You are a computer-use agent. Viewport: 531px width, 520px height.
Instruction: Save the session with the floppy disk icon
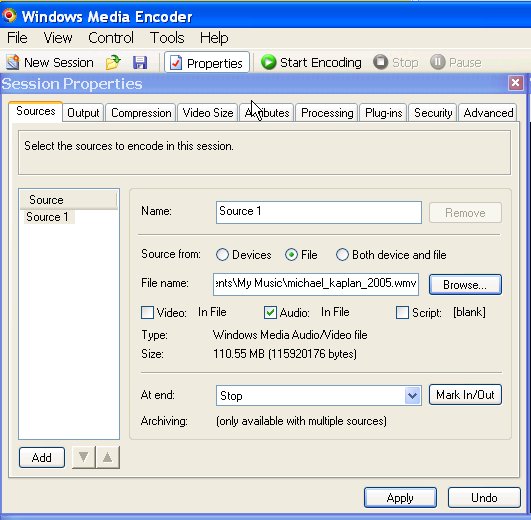pyautogui.click(x=140, y=63)
